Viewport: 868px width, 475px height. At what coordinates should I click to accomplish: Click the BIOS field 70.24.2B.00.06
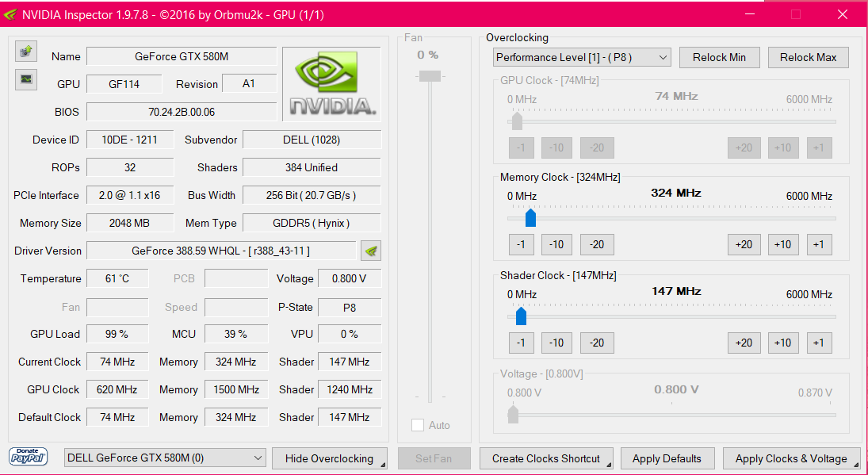pyautogui.click(x=182, y=112)
